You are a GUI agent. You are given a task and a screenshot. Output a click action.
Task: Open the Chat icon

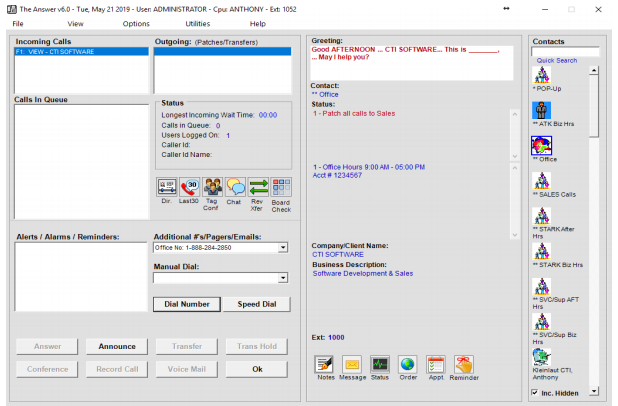(x=236, y=187)
